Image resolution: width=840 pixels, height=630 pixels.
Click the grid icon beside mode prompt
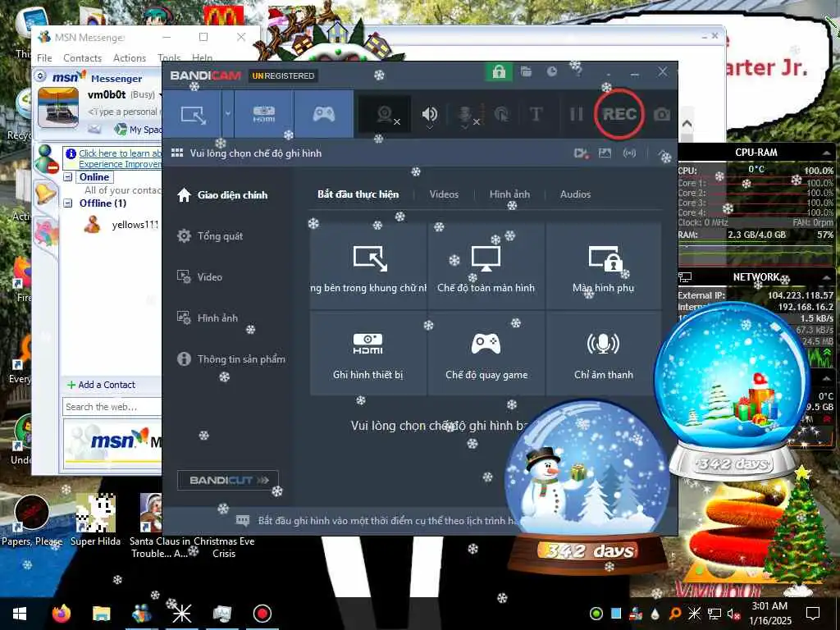[177, 153]
